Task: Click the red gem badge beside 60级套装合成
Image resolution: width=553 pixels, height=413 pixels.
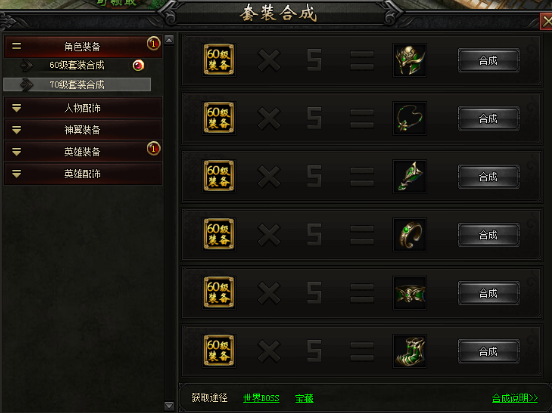Action: click(x=138, y=65)
